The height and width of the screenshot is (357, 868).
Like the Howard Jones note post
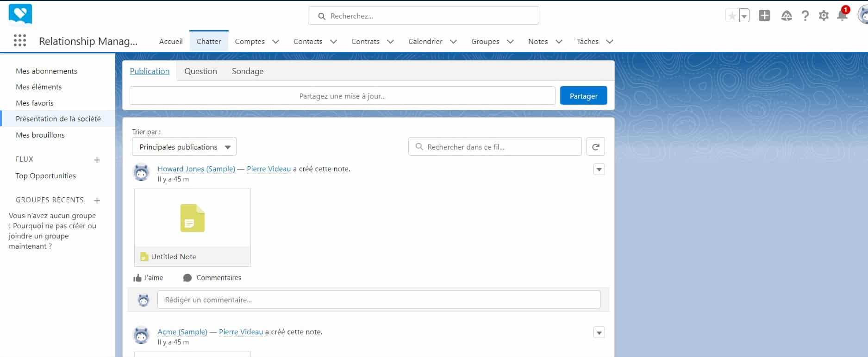point(148,278)
